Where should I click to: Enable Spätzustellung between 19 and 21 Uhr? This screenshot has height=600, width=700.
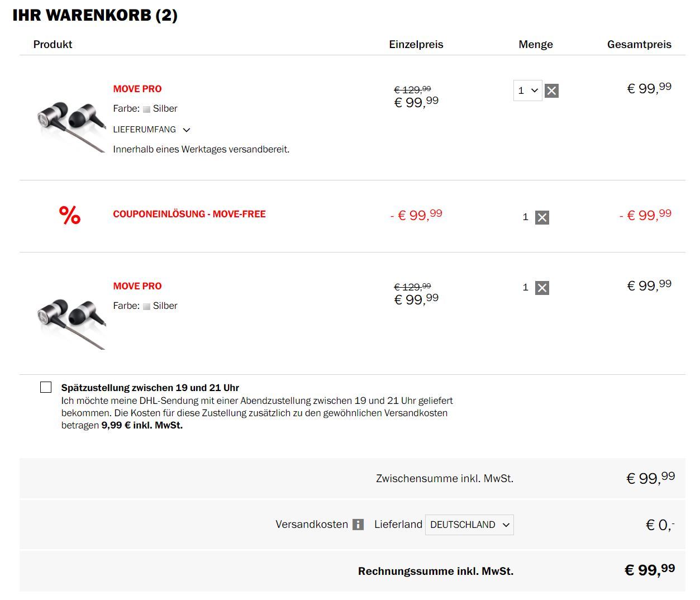coord(46,387)
